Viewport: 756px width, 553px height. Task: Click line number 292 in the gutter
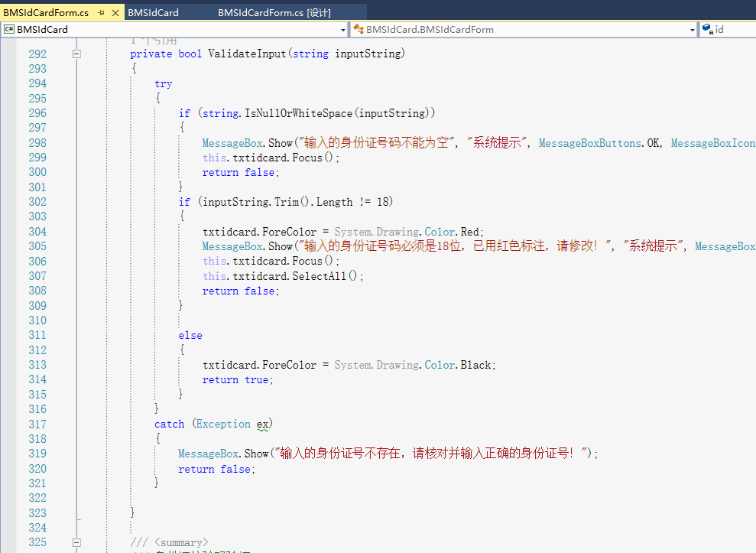coord(37,54)
